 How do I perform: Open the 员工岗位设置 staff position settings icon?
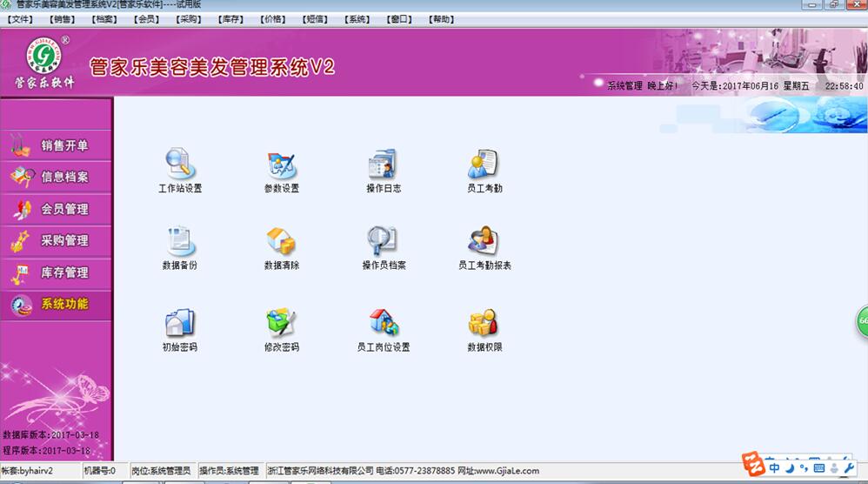[383, 323]
